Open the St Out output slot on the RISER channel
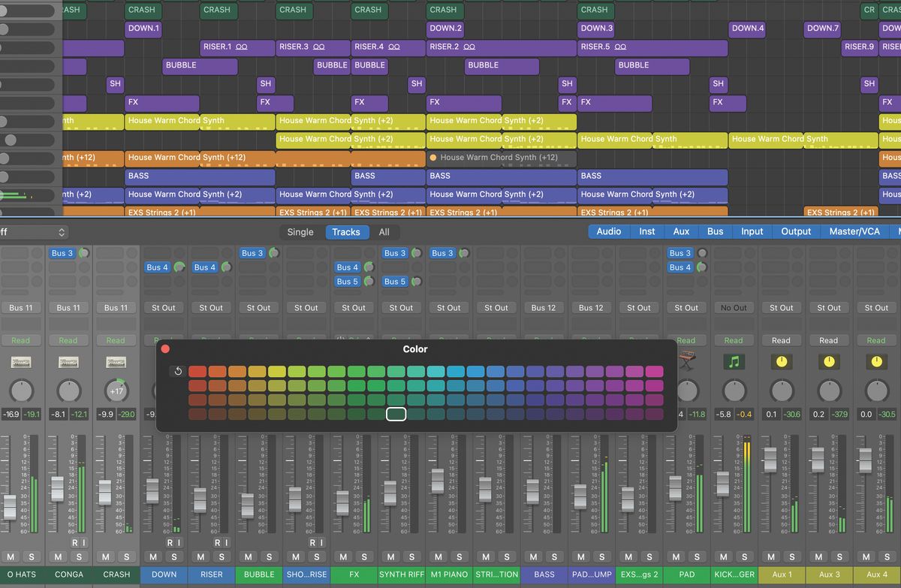The image size is (901, 588). tap(211, 307)
